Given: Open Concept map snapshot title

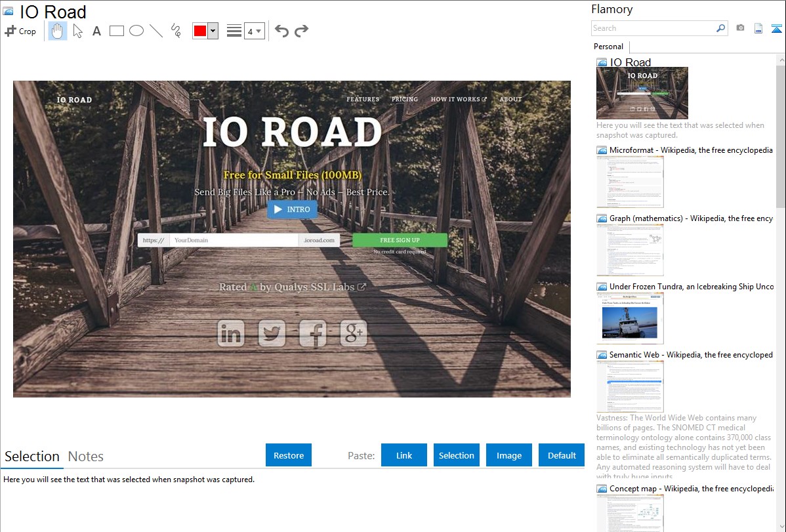Looking at the screenshot, I should (691, 488).
